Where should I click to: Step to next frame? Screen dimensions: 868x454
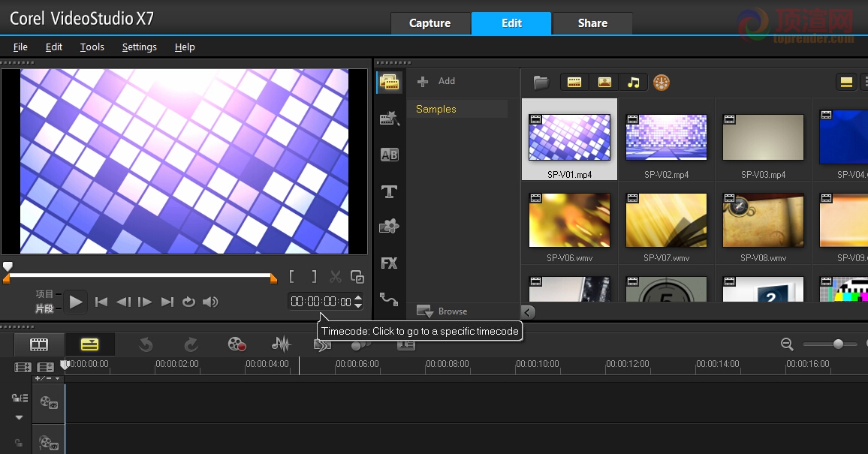click(x=145, y=302)
